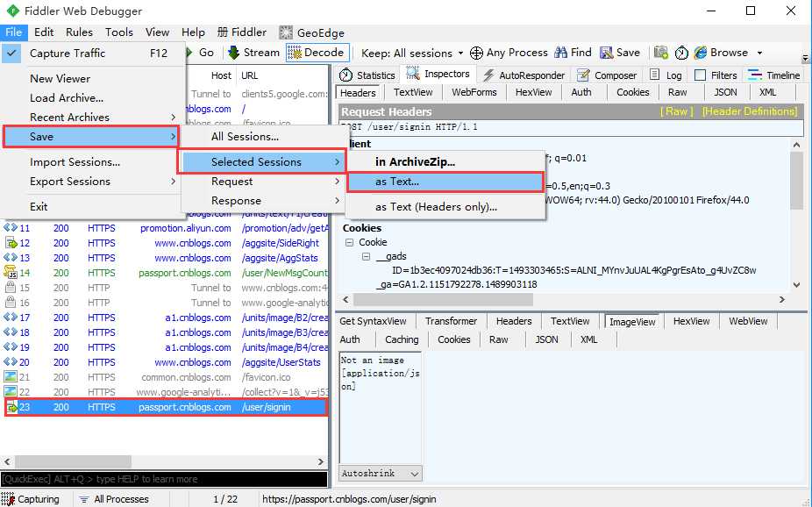The height and width of the screenshot is (507, 812).
Task: Click the [Raw] link in Request Headers
Action: click(x=676, y=111)
